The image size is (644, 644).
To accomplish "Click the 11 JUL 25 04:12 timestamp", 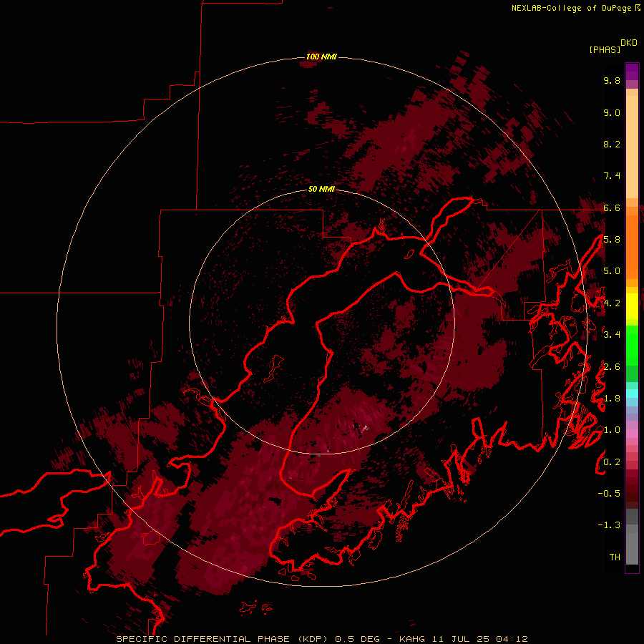I will click(x=479, y=639).
